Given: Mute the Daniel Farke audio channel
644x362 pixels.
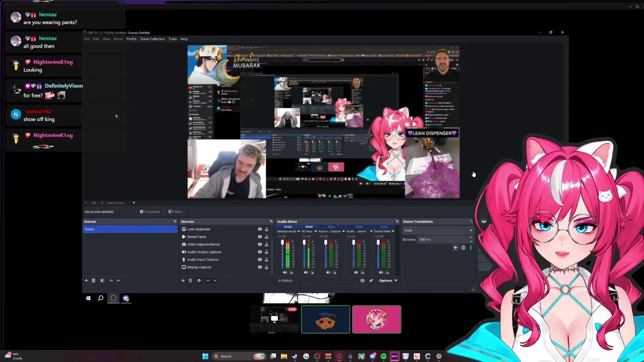Looking at the screenshot, I should (x=381, y=272).
